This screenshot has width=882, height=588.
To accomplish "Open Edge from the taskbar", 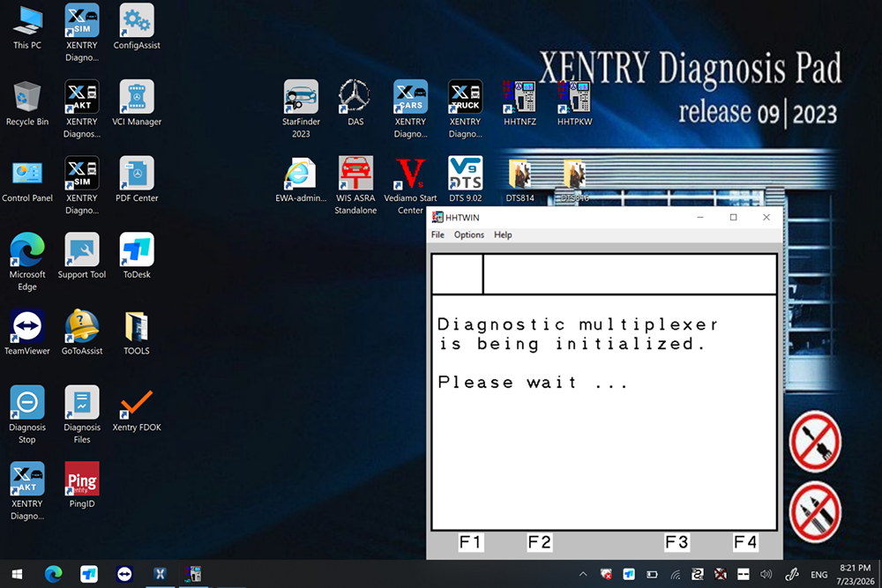I will (54, 574).
